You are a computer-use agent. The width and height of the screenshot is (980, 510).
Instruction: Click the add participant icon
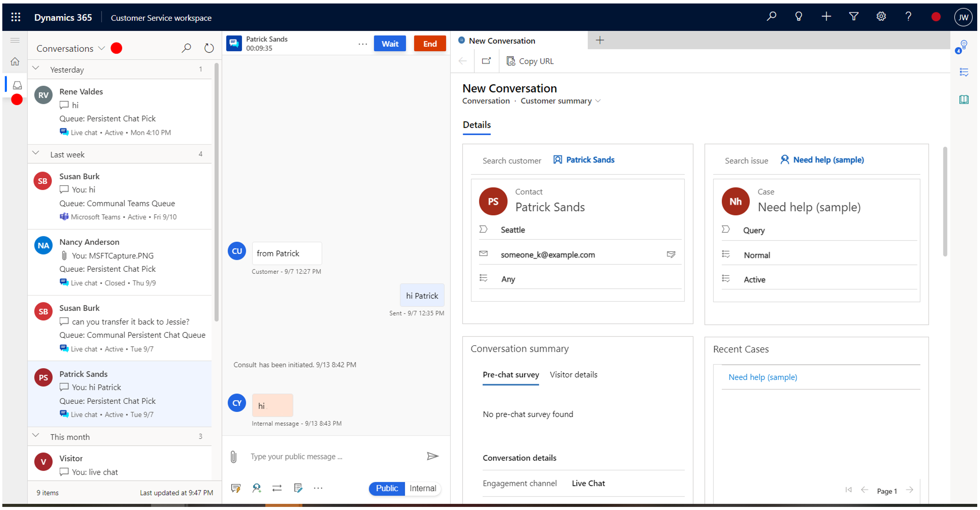click(x=256, y=488)
